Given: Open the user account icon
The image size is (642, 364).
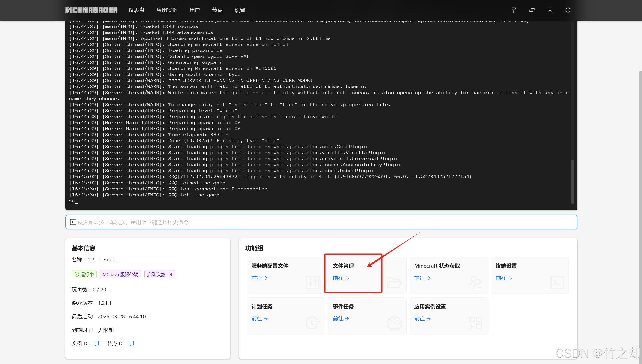Looking at the screenshot, I should pos(550,10).
